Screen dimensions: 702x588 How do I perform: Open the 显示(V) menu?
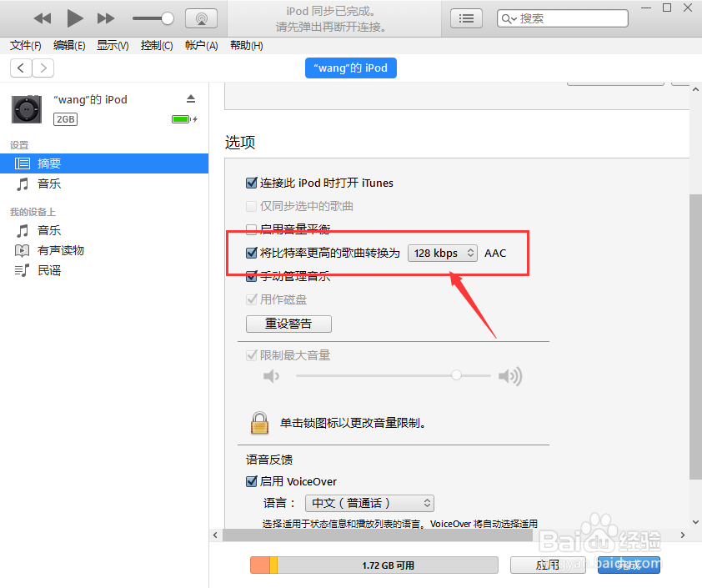point(113,45)
